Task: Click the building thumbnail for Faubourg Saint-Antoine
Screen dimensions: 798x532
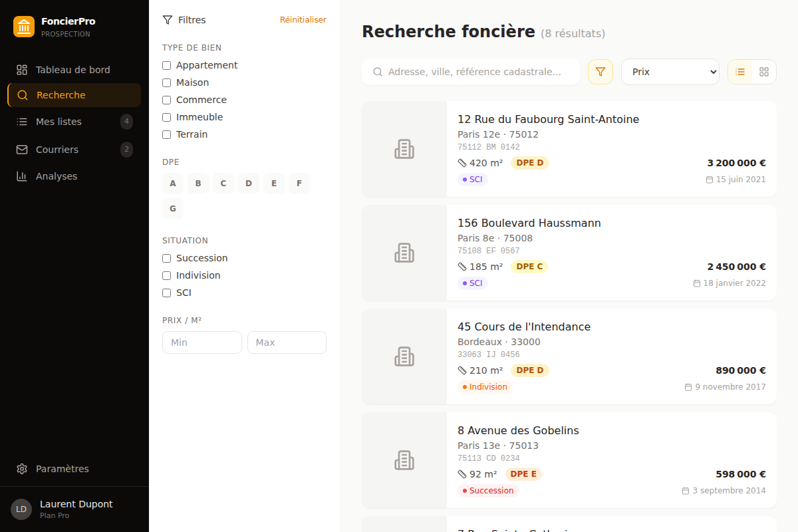Action: point(404,149)
